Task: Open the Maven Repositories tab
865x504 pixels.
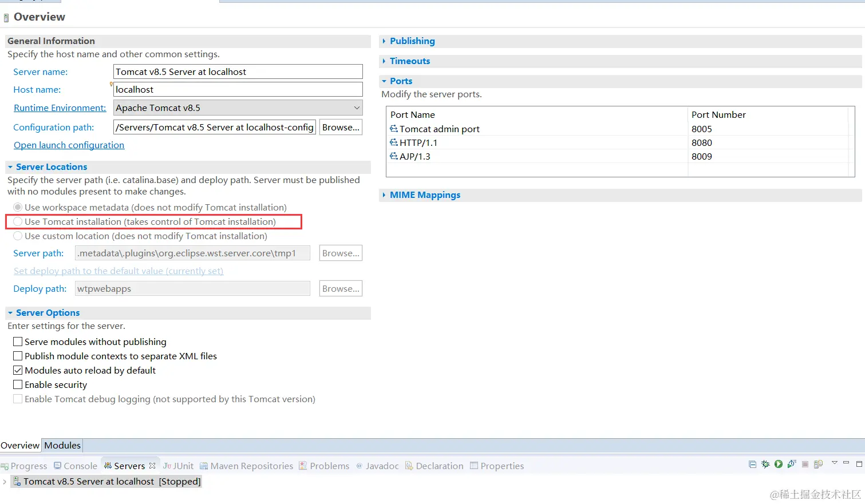Action: point(246,466)
